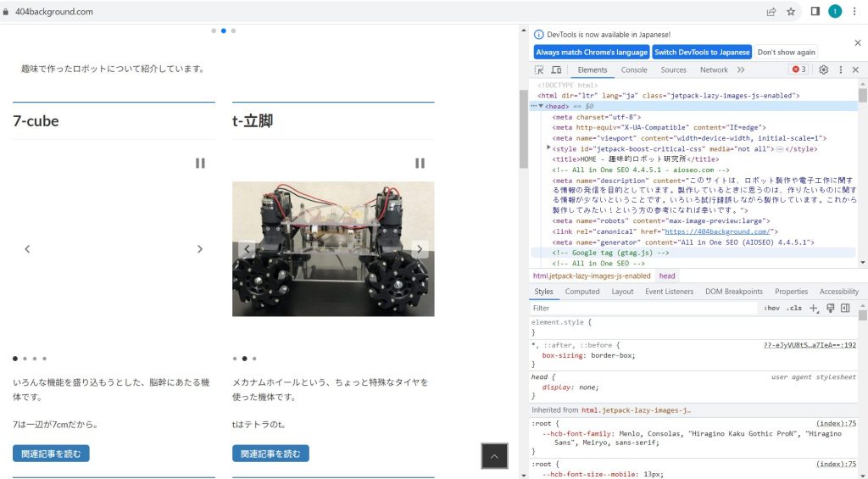868x479 pixels.
Task: Click the share page icon in address bar
Action: 771,12
